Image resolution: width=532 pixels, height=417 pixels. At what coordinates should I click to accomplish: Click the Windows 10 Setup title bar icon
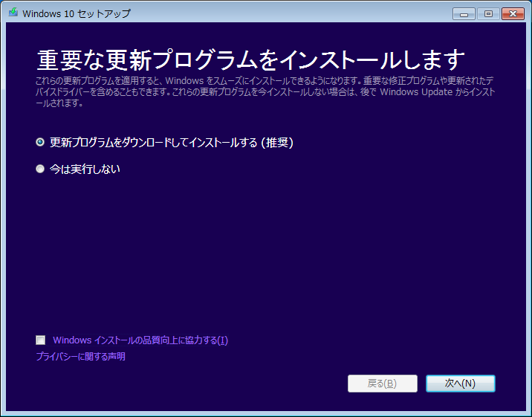click(13, 13)
